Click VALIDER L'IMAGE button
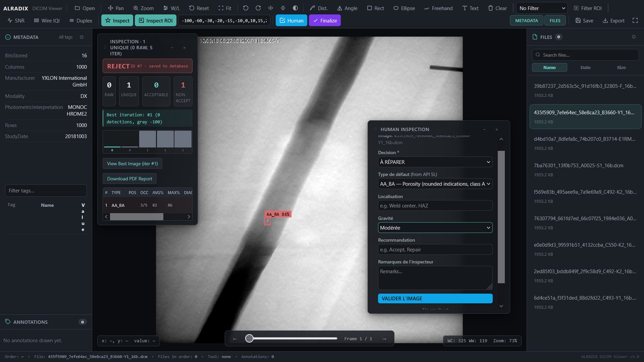This screenshot has width=644, height=362. [435, 298]
